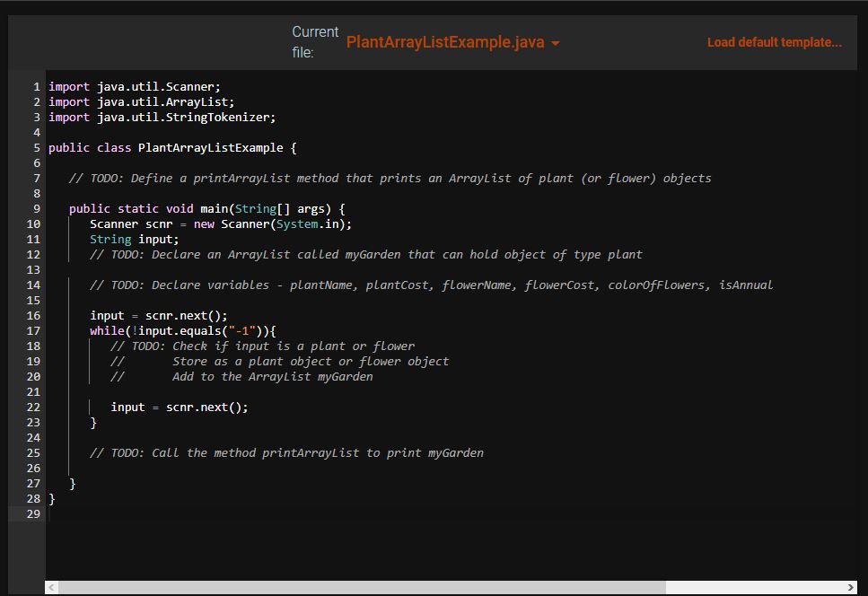Click line number 29 at the bottom
Image resolution: width=868 pixels, height=596 pixels.
(x=33, y=513)
